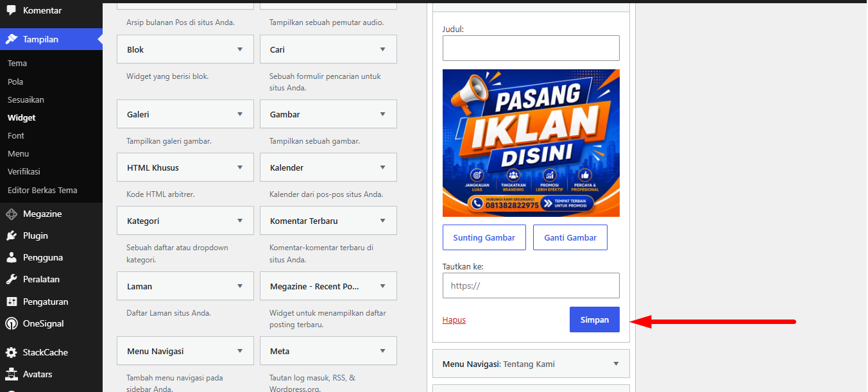The width and height of the screenshot is (868, 392).
Task: Expand Menu Navigasi: Tentang Kami panel
Action: [531, 364]
